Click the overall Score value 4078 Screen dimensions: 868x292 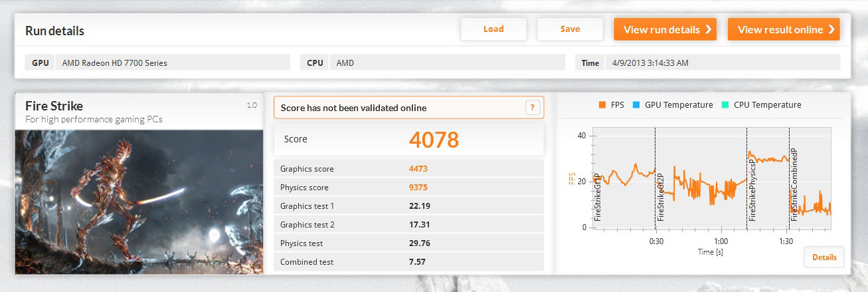(x=434, y=140)
